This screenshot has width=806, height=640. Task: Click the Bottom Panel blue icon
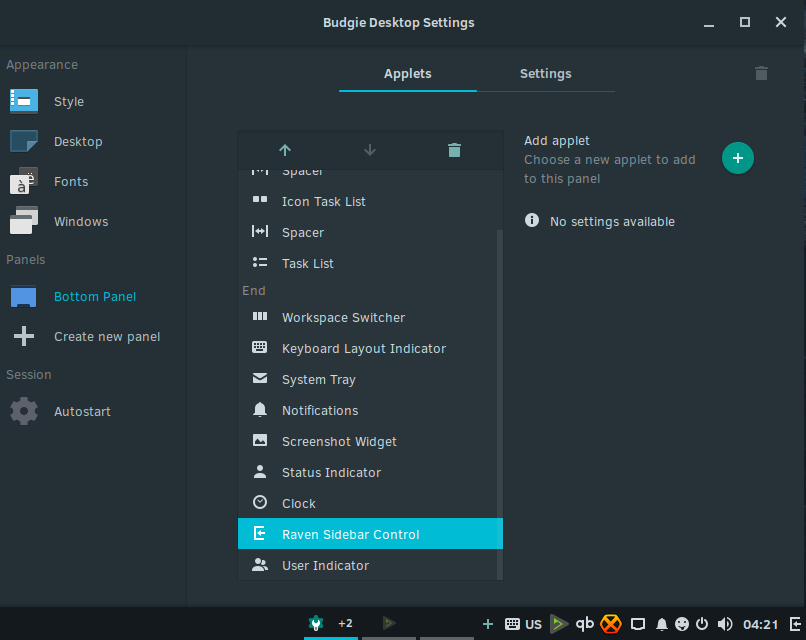[x=24, y=297]
